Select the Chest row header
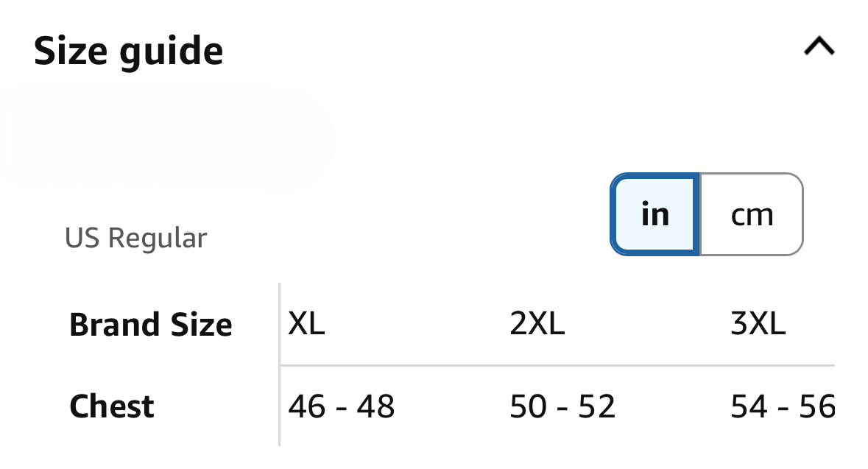This screenshot has width=868, height=469. [x=112, y=406]
